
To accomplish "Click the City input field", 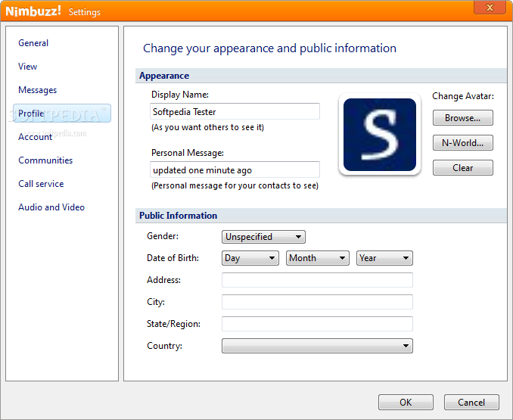I will pos(317,302).
